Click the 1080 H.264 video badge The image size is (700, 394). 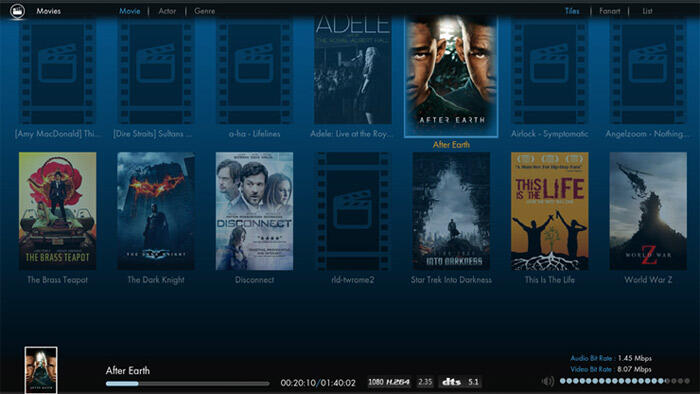pos(389,382)
